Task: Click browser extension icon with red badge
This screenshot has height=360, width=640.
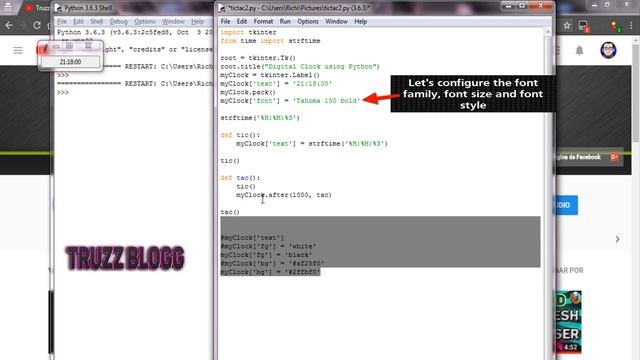Action: tap(584, 26)
